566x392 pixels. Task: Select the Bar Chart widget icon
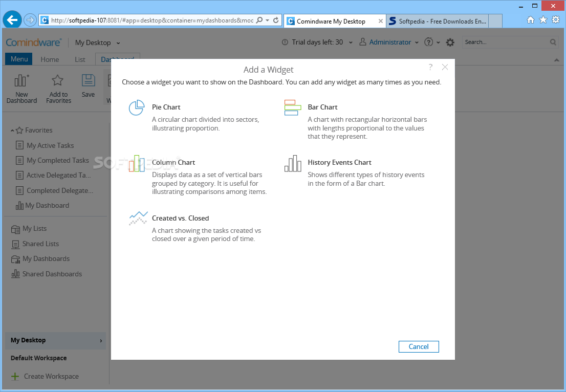click(x=293, y=107)
